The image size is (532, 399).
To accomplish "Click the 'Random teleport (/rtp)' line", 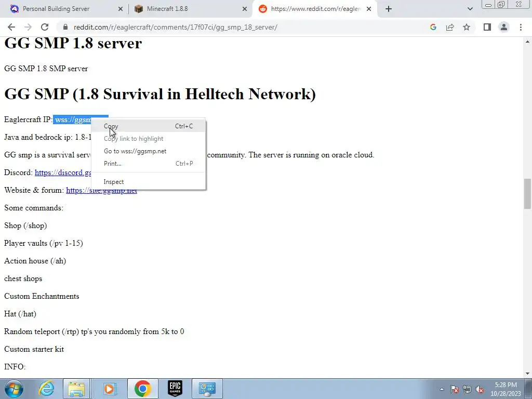I will click(x=94, y=331).
